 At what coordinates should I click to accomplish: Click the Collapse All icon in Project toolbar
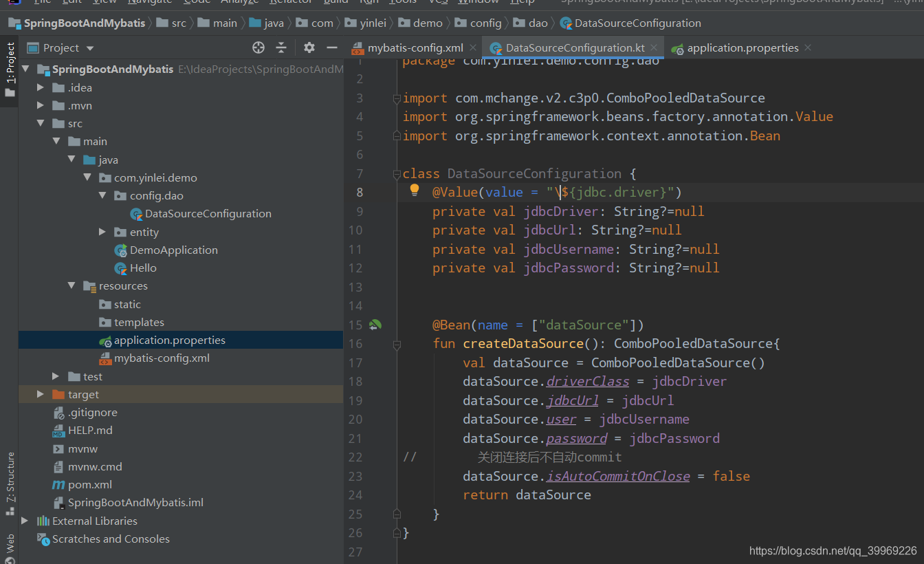(x=283, y=47)
